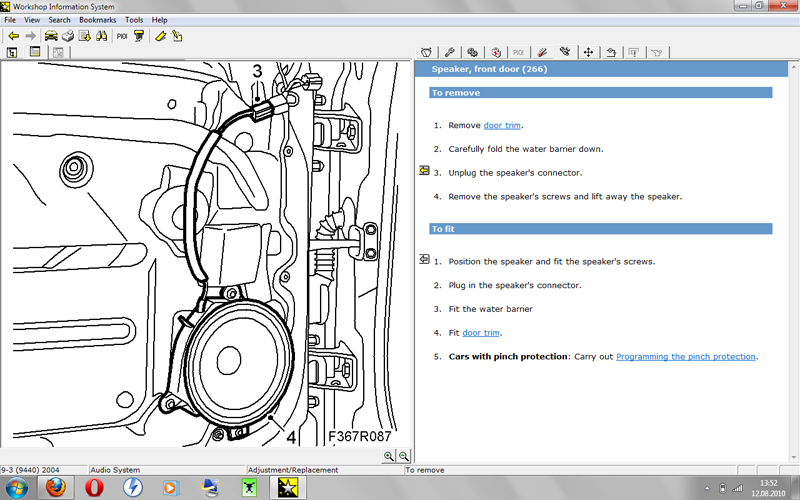Open door trim link in removal step
This screenshot has height=500, width=800.
pyautogui.click(x=502, y=125)
